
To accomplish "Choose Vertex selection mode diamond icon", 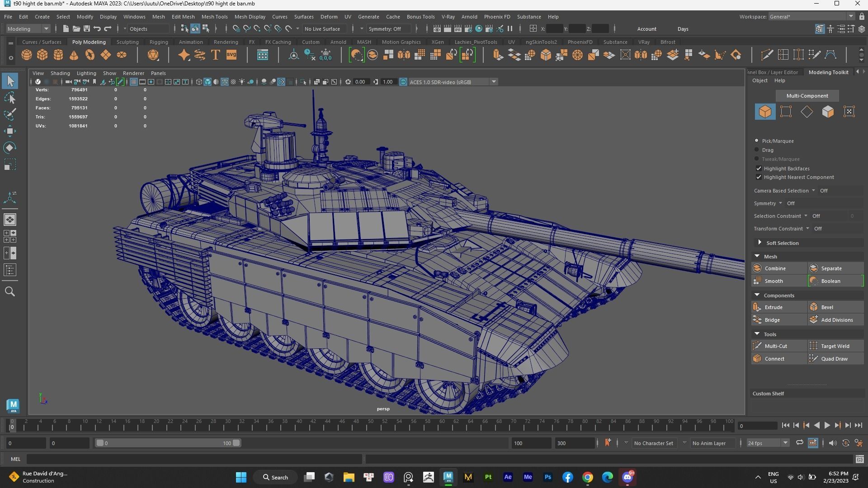I will (807, 112).
